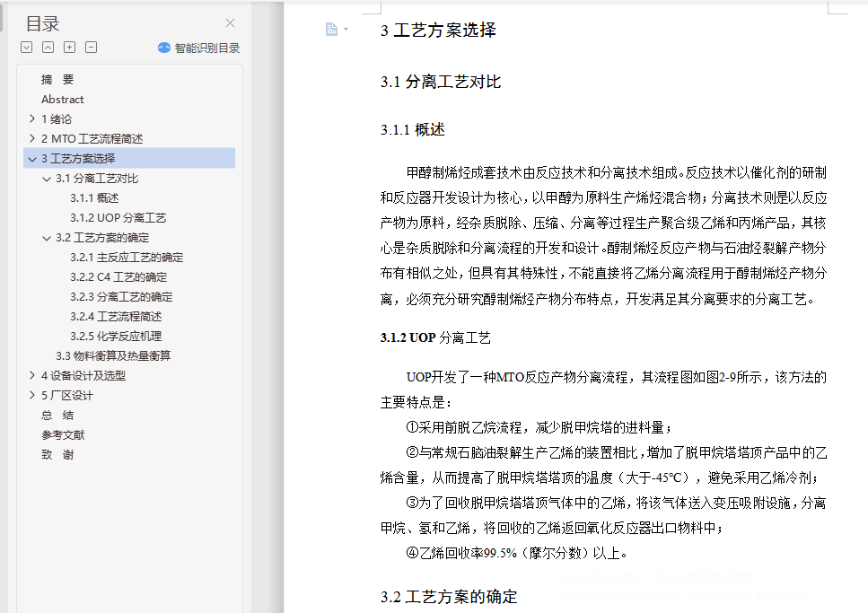Click the blue smart-recognition robot icon
Viewport: 868px width, 613px height.
coord(164,48)
